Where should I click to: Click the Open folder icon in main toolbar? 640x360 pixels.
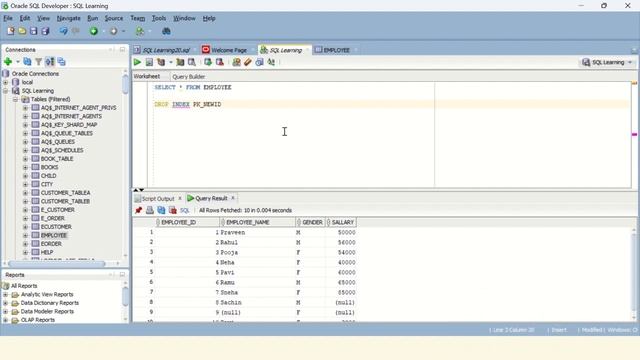[x=22, y=31]
